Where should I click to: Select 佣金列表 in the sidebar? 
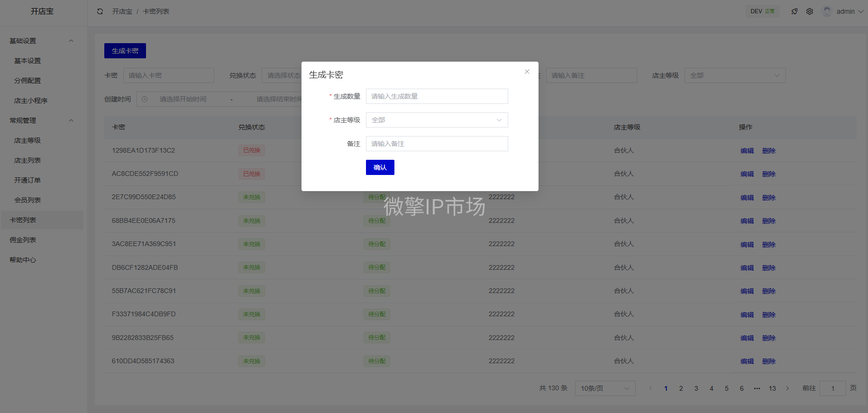(23, 240)
